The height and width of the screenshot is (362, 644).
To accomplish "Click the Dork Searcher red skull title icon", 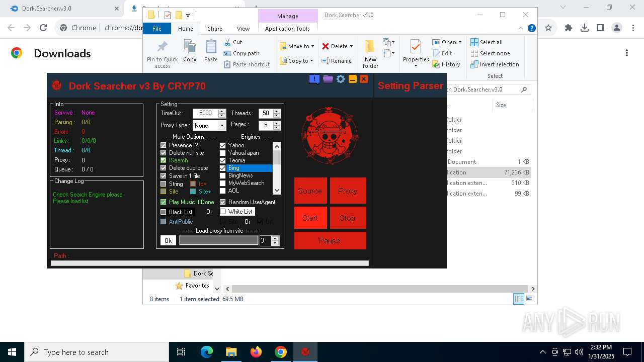I will pyautogui.click(x=57, y=85).
